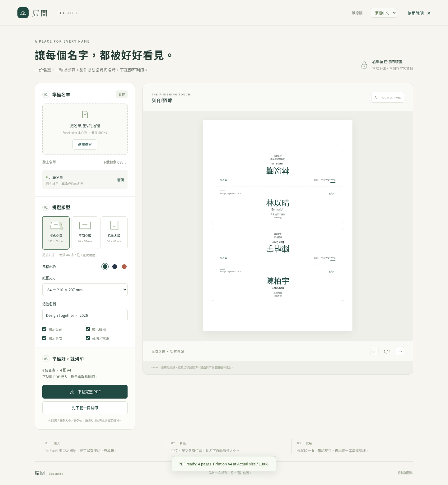Select the 摺式桌牌 folded card template
This screenshot has width=448, height=485.
[x=56, y=233]
